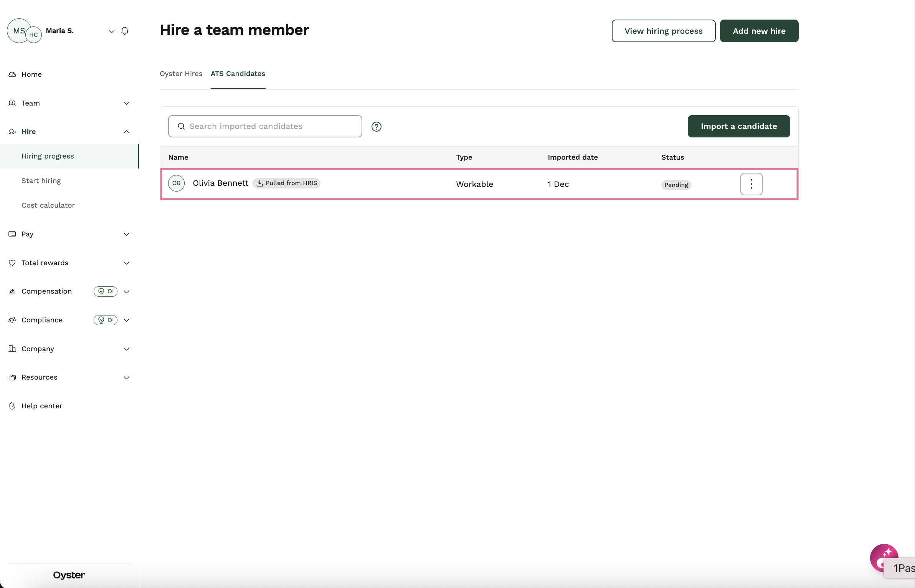Expand the Compliance chevron
This screenshot has height=588, width=915.
[126, 320]
